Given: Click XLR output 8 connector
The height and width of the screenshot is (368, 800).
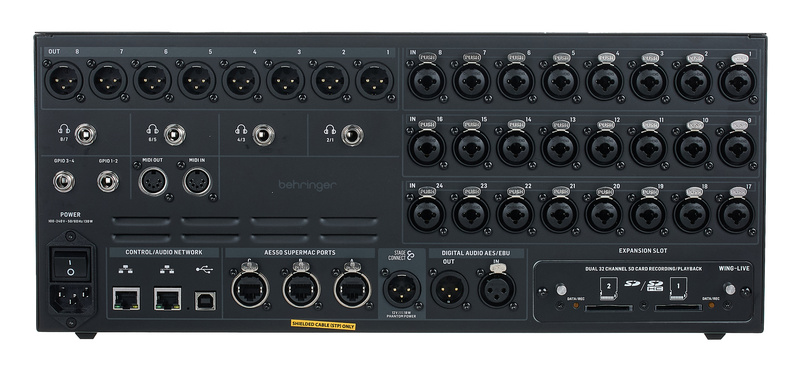Looking at the screenshot, I should tap(64, 81).
